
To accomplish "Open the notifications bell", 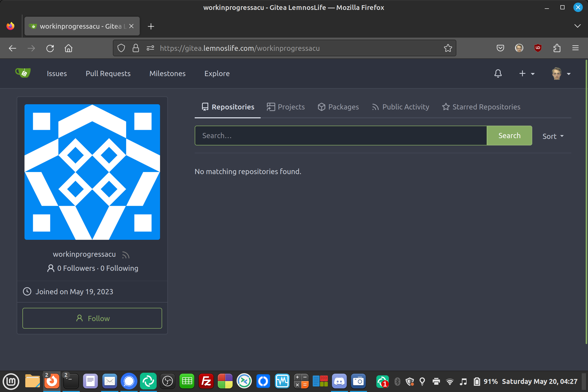I will 498,73.
